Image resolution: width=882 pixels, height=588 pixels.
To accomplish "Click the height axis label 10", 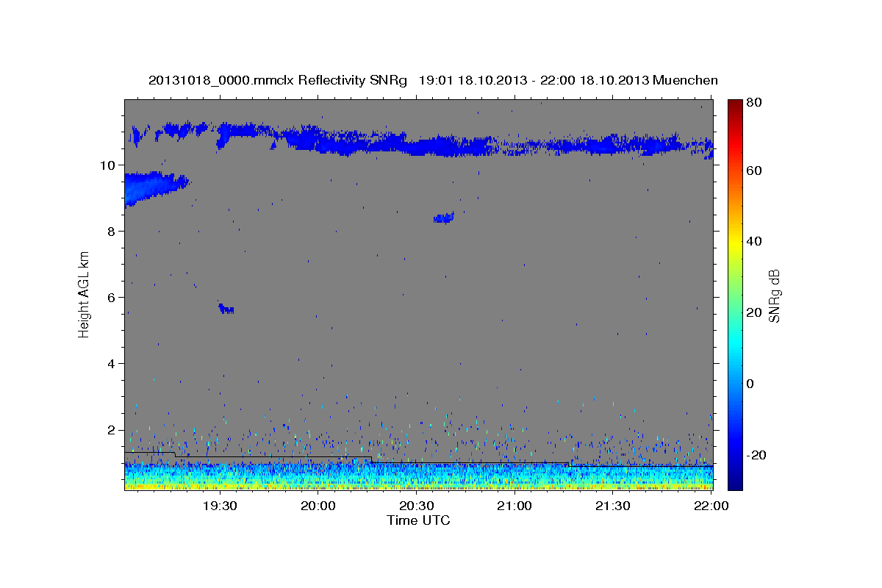I will (x=109, y=165).
